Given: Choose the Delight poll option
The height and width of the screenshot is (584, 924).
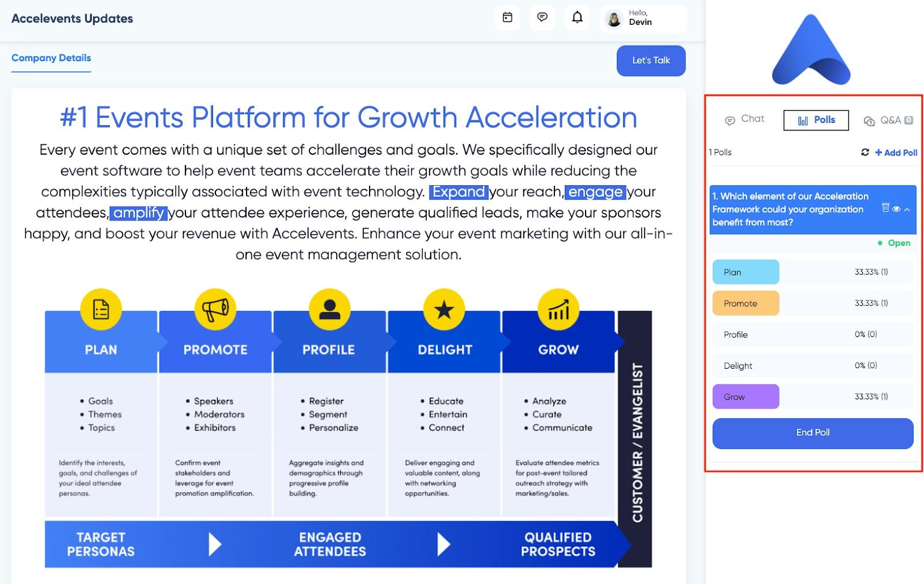Looking at the screenshot, I should (813, 365).
